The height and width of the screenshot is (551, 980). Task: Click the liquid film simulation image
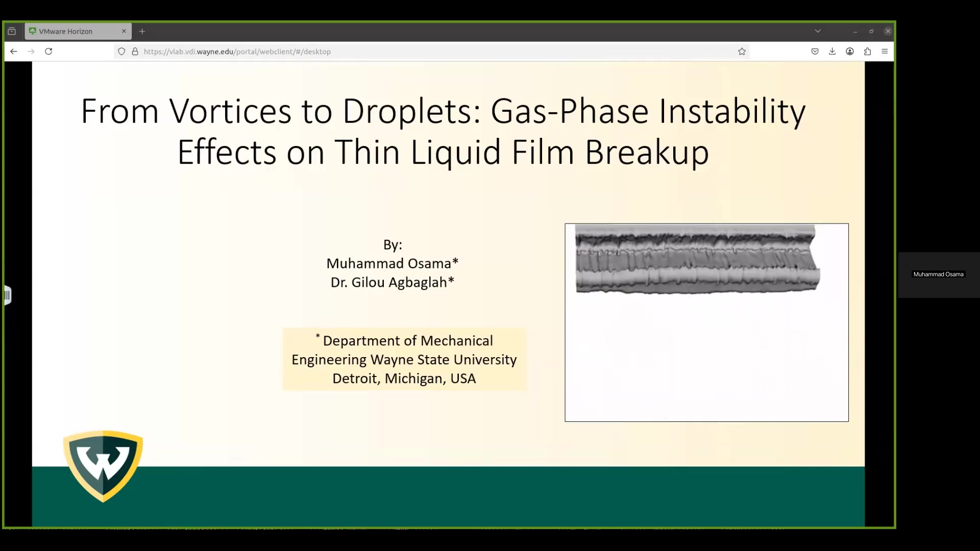[706, 322]
